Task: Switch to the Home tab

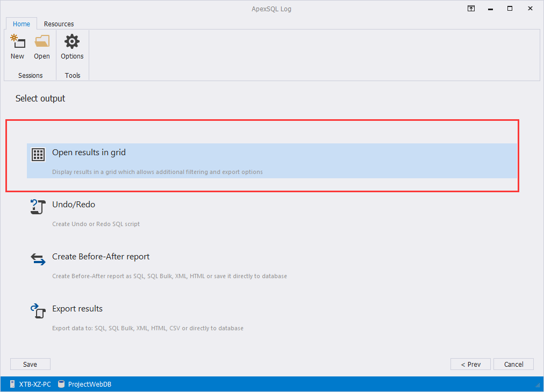Action: point(21,24)
